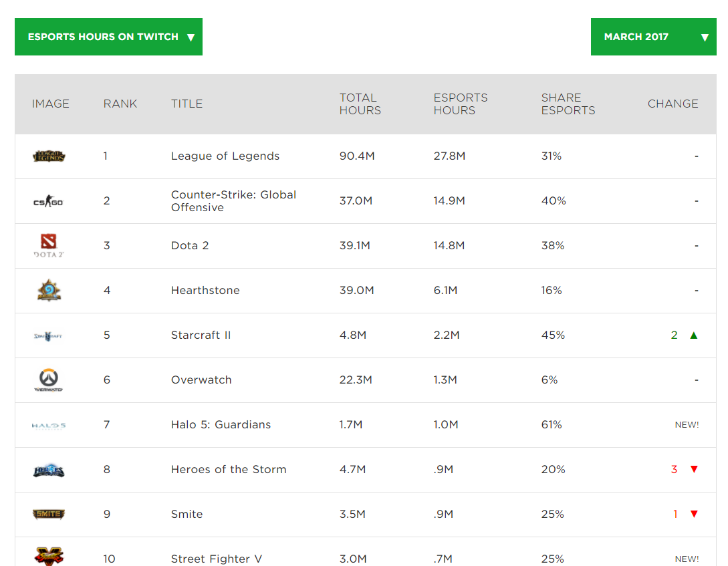728x566 pixels.
Task: Click the League of Legends logo image
Action: [x=49, y=156]
